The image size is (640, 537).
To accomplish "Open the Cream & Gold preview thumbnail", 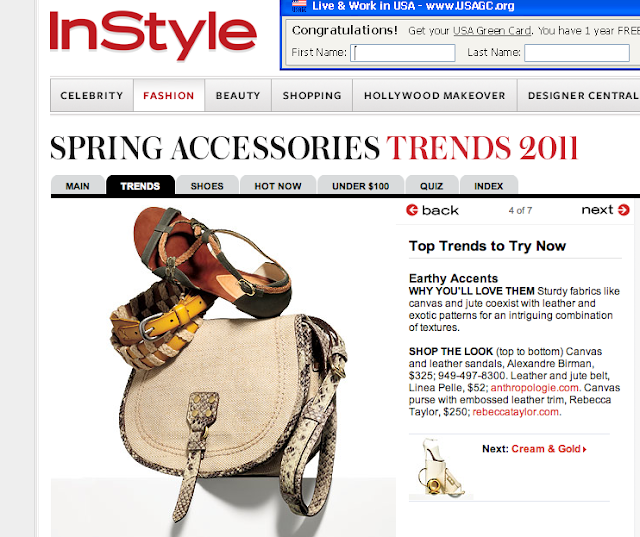I will click(441, 467).
